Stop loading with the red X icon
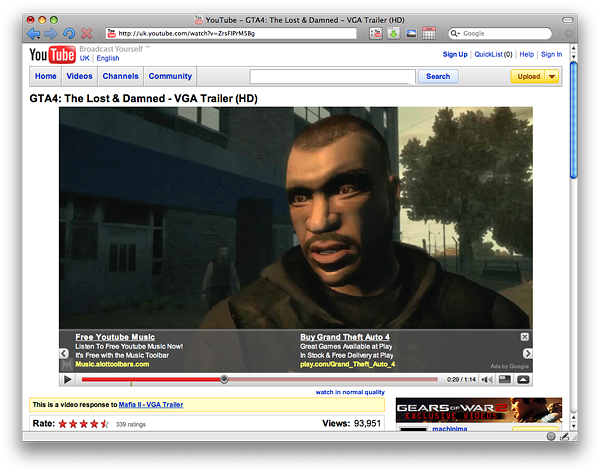This screenshot has width=600, height=472. 86,34
